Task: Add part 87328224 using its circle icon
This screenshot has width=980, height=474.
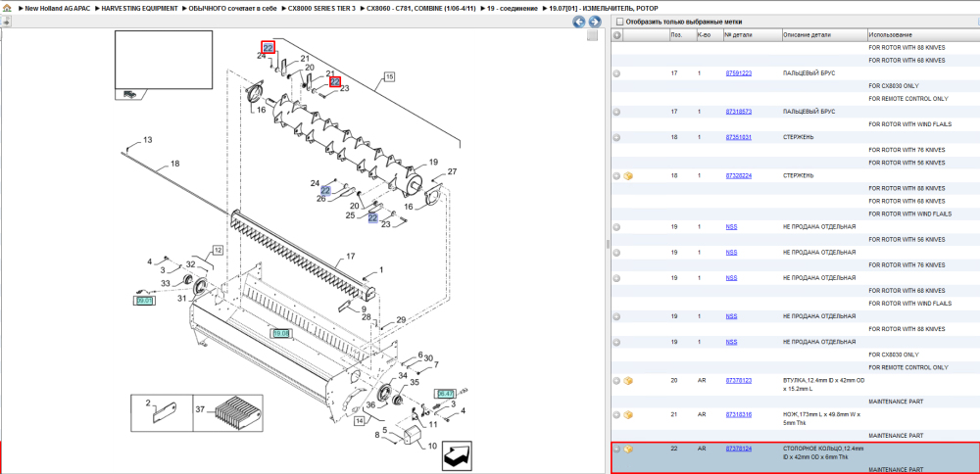Action: coord(616,176)
